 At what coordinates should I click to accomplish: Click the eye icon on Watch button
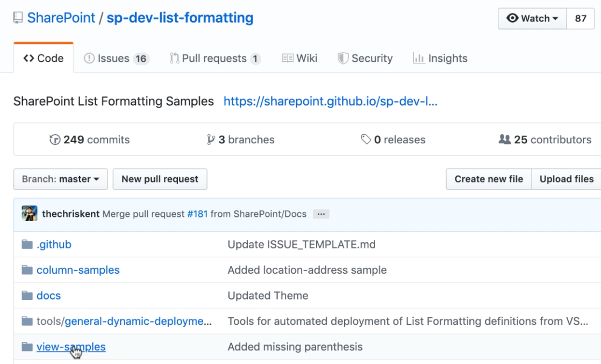click(x=512, y=18)
